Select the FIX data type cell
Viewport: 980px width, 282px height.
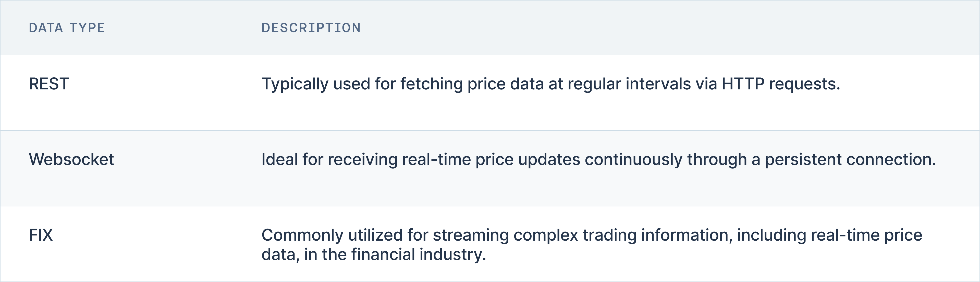coord(41,235)
